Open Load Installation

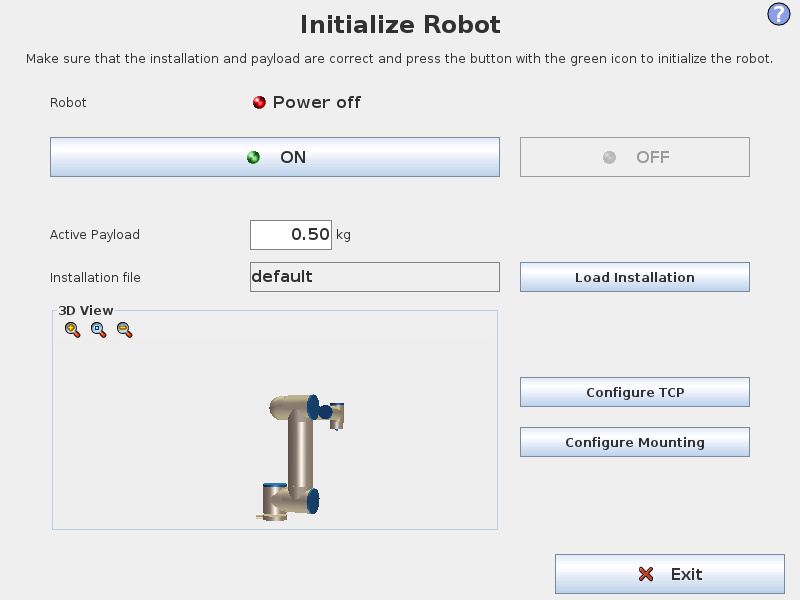pos(635,277)
